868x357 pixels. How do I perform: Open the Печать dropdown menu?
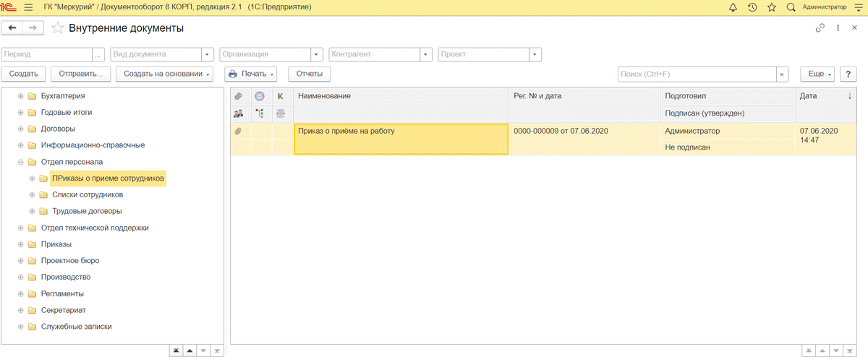251,74
